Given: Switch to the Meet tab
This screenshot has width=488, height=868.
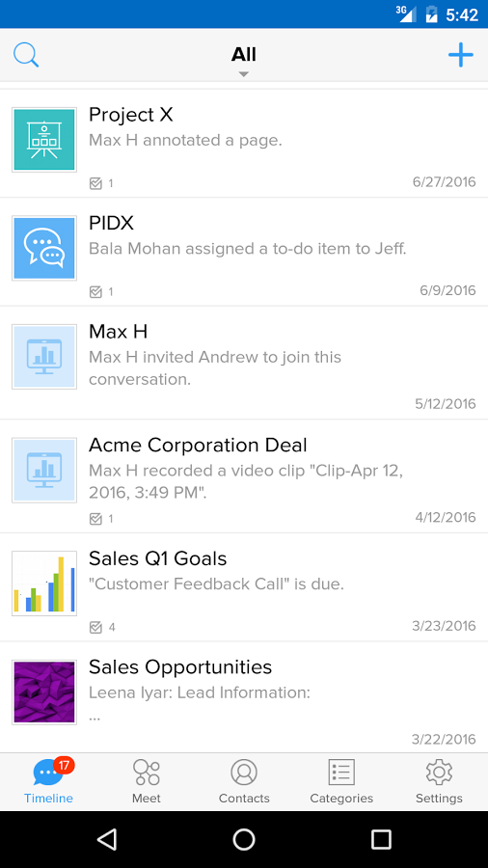Looking at the screenshot, I should pyautogui.click(x=147, y=781).
